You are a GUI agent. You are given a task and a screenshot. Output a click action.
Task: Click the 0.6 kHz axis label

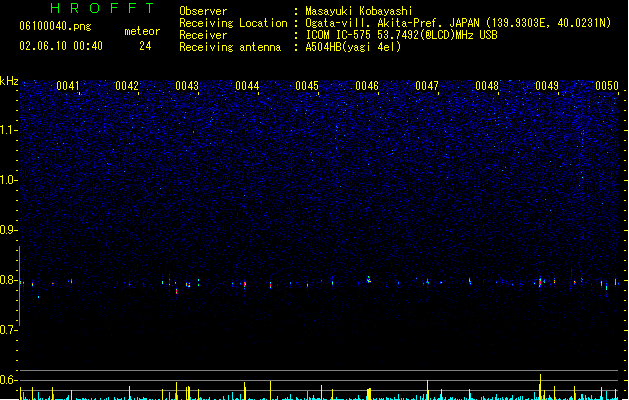(x=9, y=380)
